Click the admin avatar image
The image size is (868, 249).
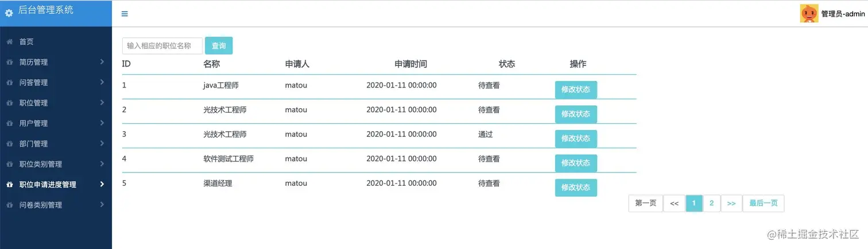(809, 13)
